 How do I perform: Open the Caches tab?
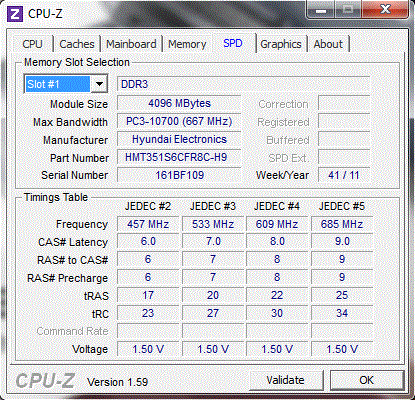coord(77,44)
